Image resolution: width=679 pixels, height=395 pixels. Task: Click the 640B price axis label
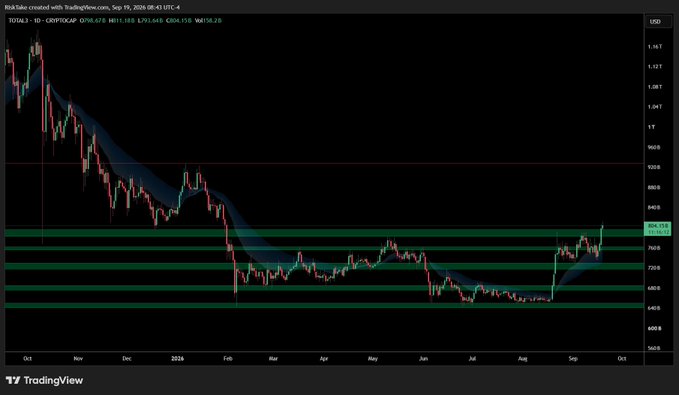[654, 308]
